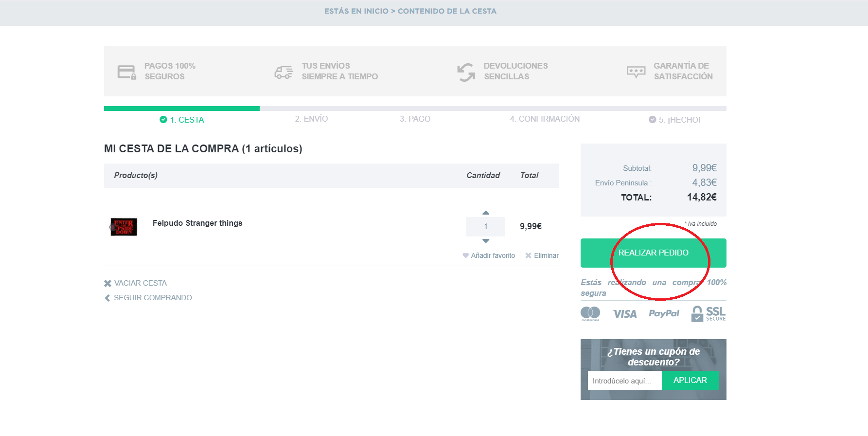Decrease quantity with the down arrow
The height and width of the screenshot is (436, 868).
(x=485, y=241)
